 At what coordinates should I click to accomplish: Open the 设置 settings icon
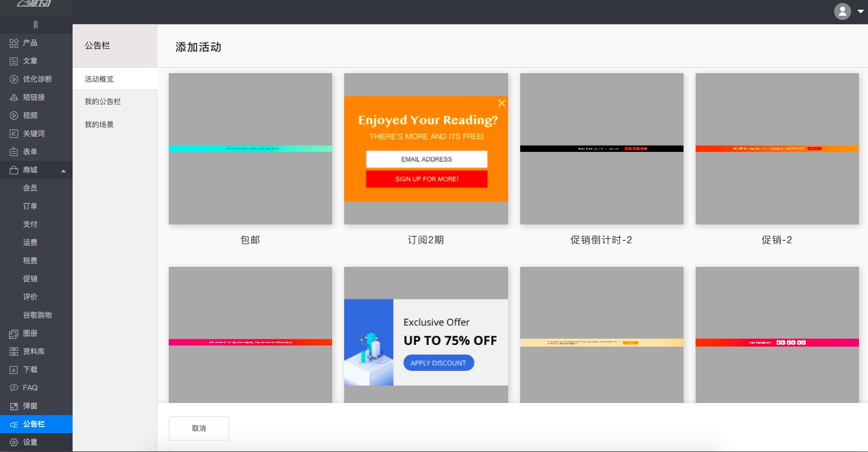pos(14,442)
